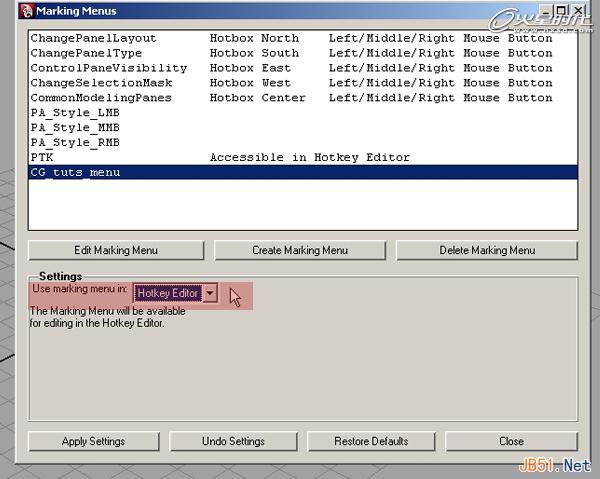Select ChangePanelType list entry
Screen dimensions: 600x479
tap(303, 53)
